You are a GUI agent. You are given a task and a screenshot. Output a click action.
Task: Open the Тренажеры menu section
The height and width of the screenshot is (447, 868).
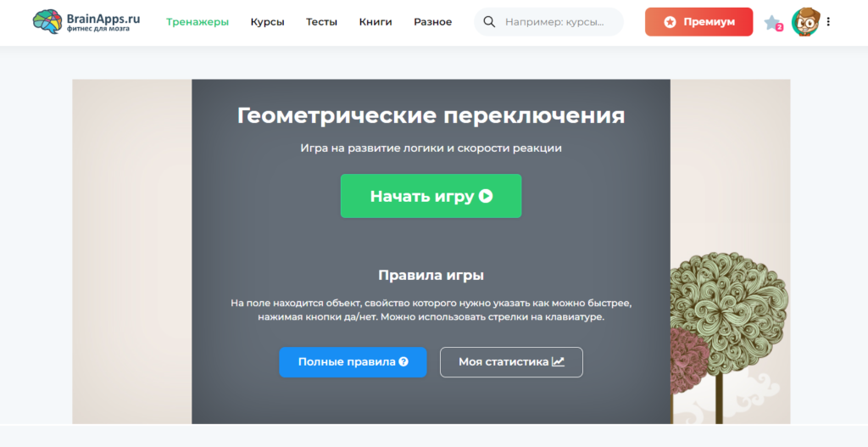pyautogui.click(x=198, y=22)
